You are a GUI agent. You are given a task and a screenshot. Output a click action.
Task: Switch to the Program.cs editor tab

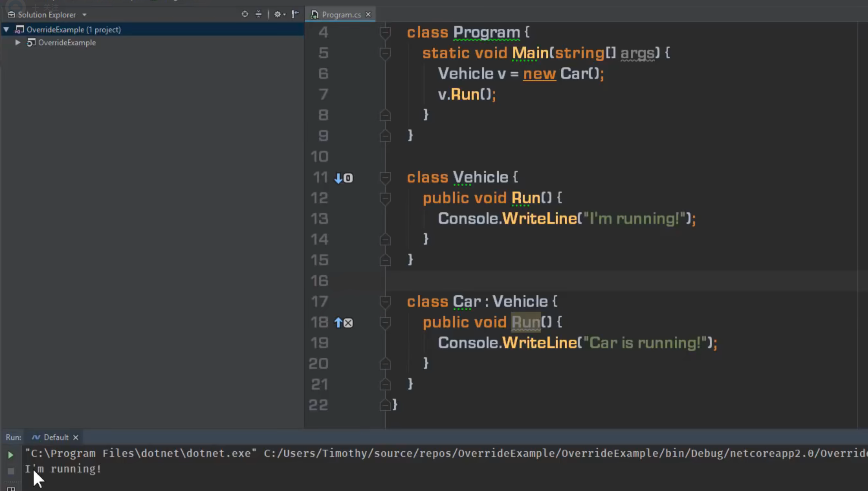[341, 15]
